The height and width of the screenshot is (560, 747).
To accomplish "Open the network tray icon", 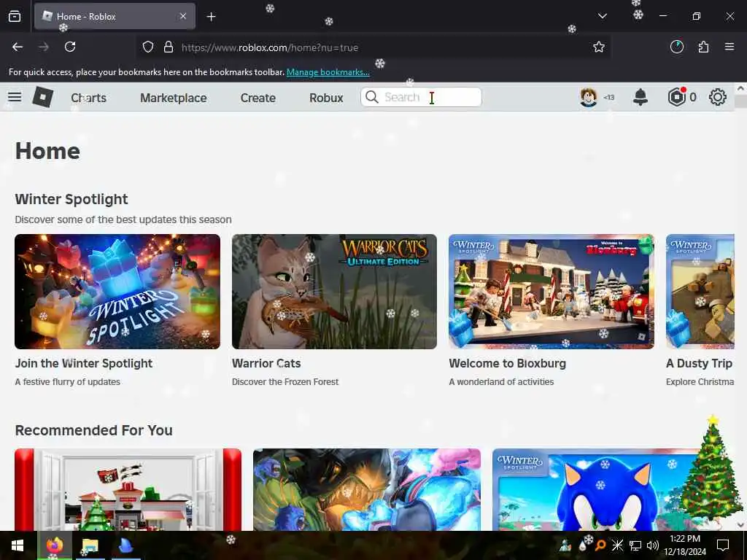I will tap(635, 545).
